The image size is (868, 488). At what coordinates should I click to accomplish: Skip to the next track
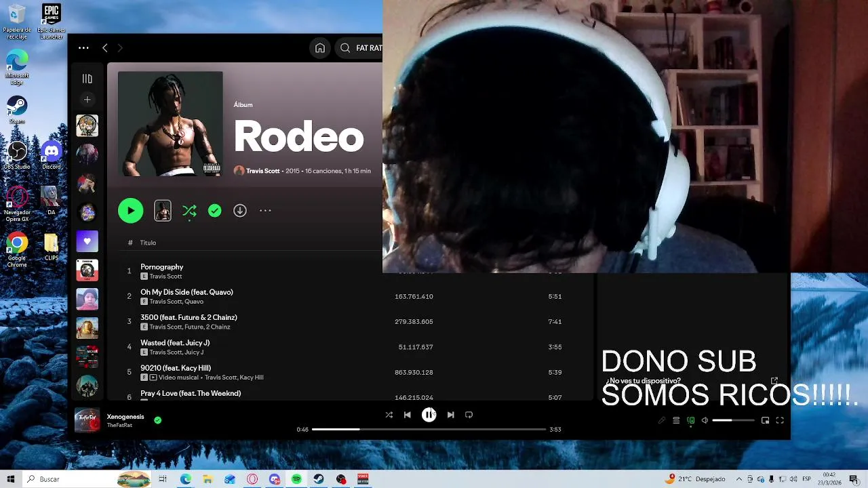(450, 415)
